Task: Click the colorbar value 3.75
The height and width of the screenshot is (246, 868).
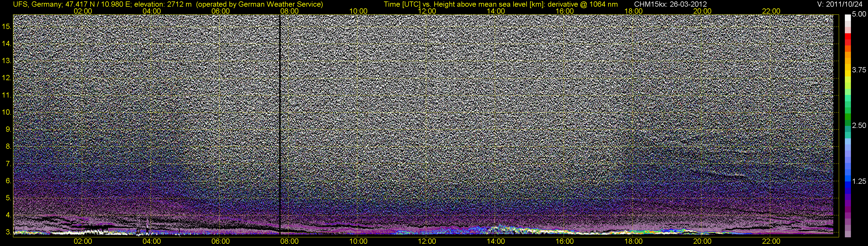Action: point(859,70)
